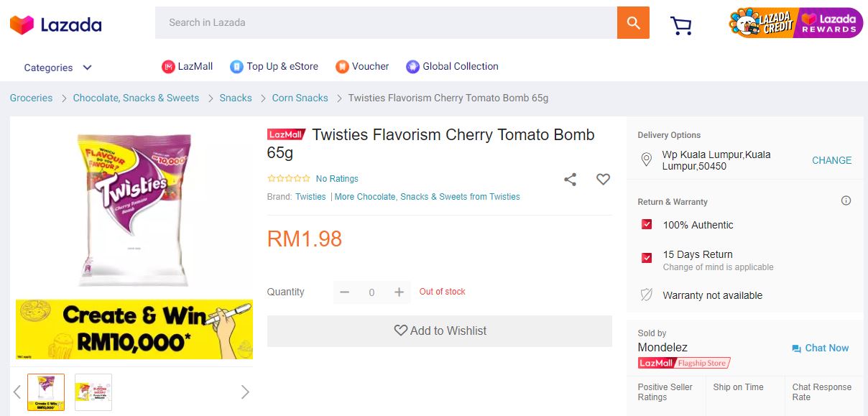Image resolution: width=868 pixels, height=416 pixels.
Task: Expand the Categories dropdown
Action: click(58, 68)
